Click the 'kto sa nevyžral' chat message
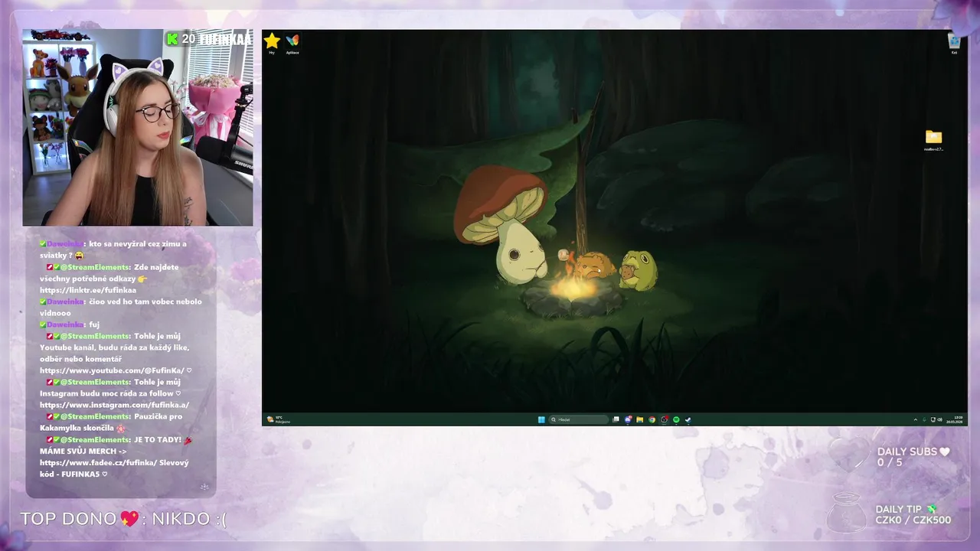This screenshot has height=551, width=980. point(113,249)
